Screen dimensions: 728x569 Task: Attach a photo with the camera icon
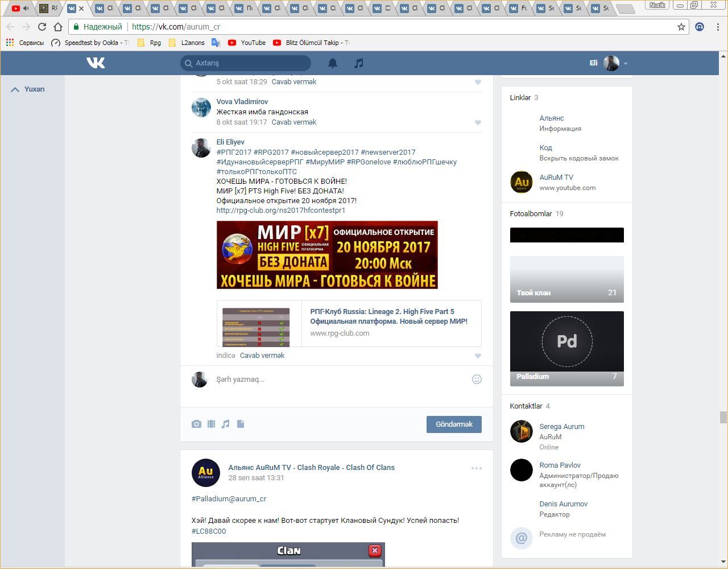(196, 424)
